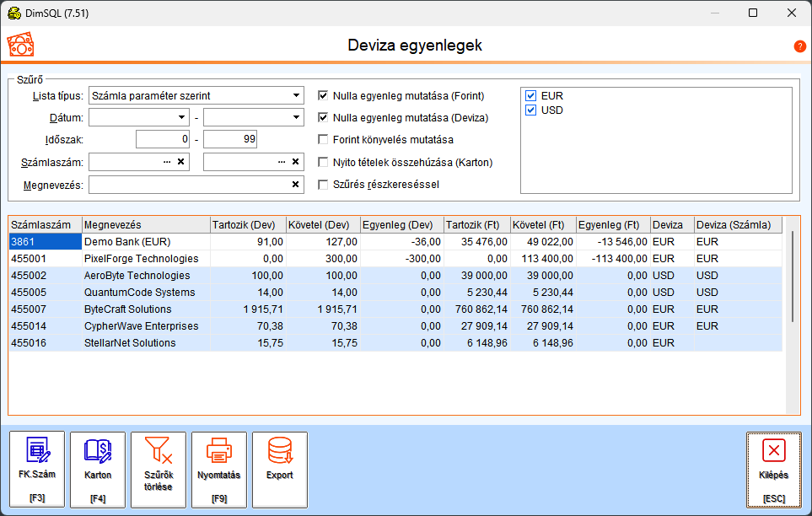Open the end Dátum date picker

(x=296, y=117)
